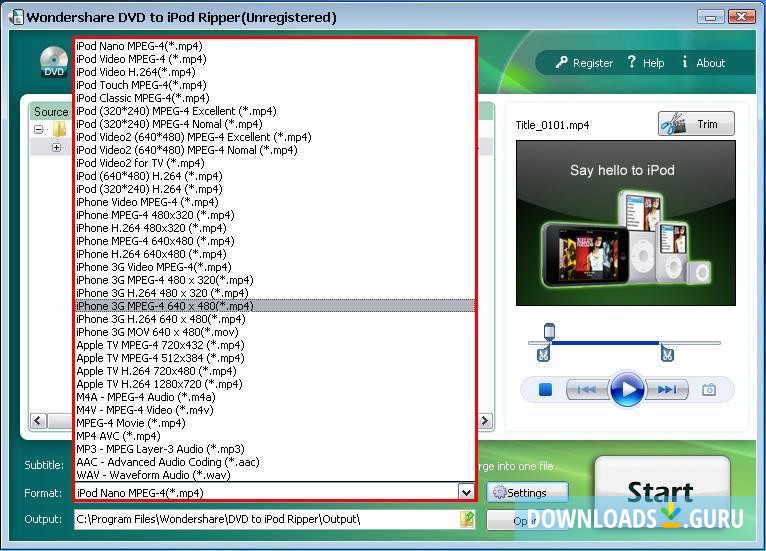Take a snapshot with camera icon
The height and width of the screenshot is (551, 766).
[709, 389]
